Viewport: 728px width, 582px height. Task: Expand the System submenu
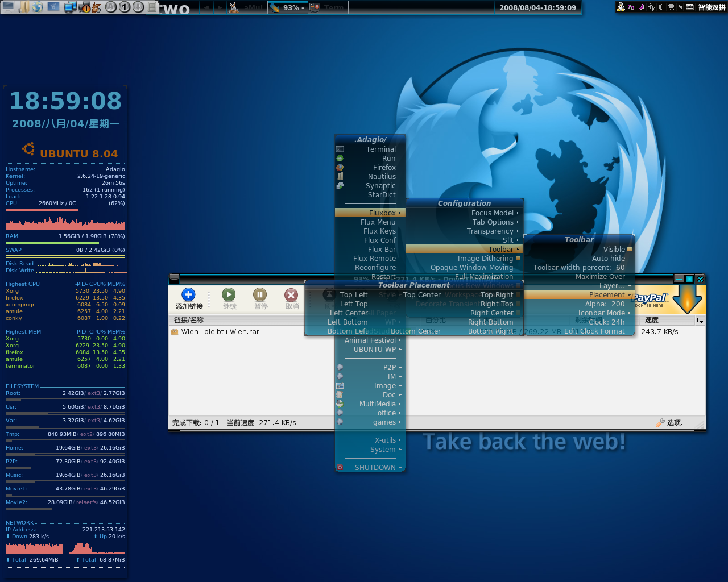pos(370,449)
